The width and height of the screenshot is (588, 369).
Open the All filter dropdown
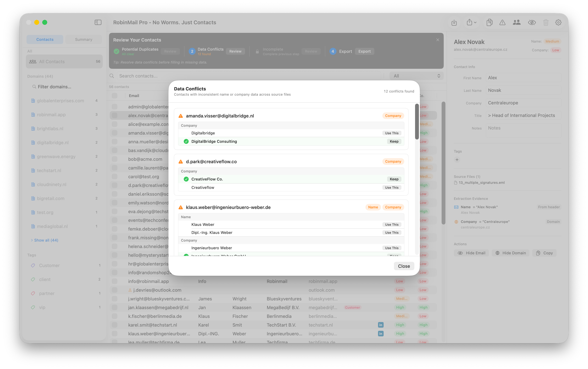416,76
